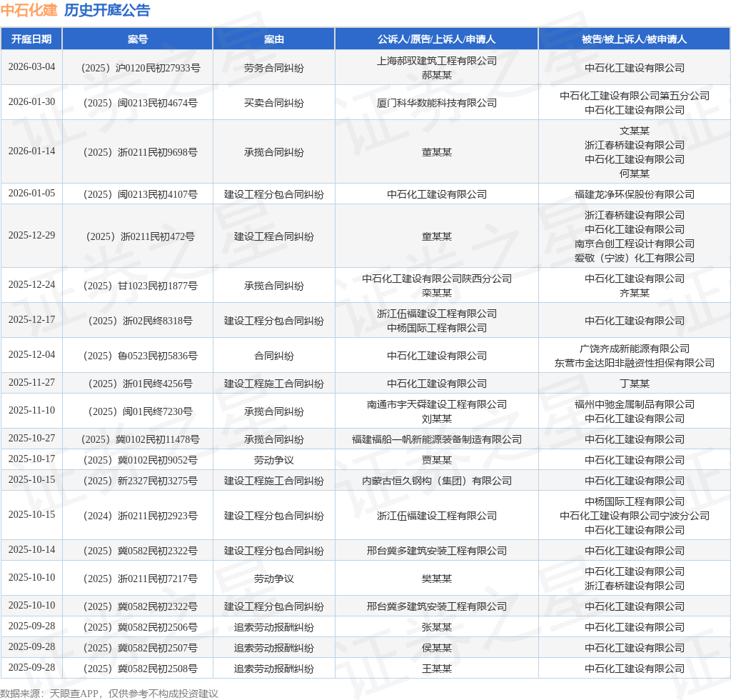Select the 中石化建 title text
The width and height of the screenshot is (731, 700).
coord(29,10)
